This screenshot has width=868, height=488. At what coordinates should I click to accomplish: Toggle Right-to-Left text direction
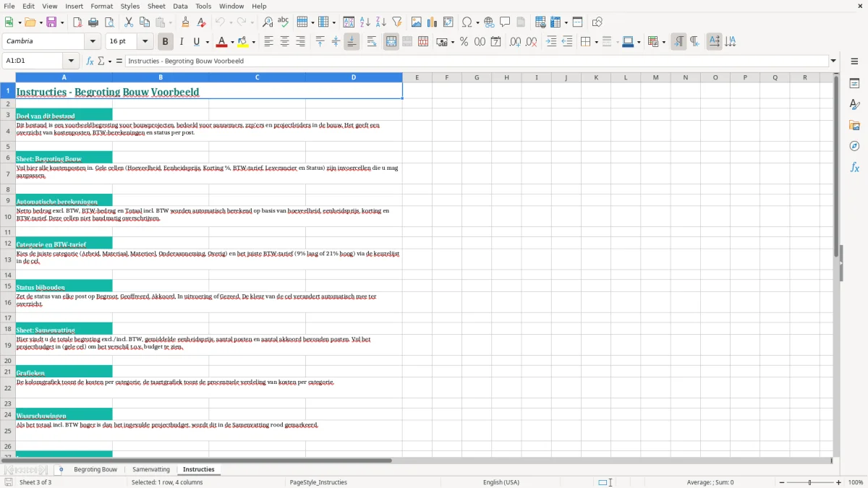pyautogui.click(x=694, y=42)
